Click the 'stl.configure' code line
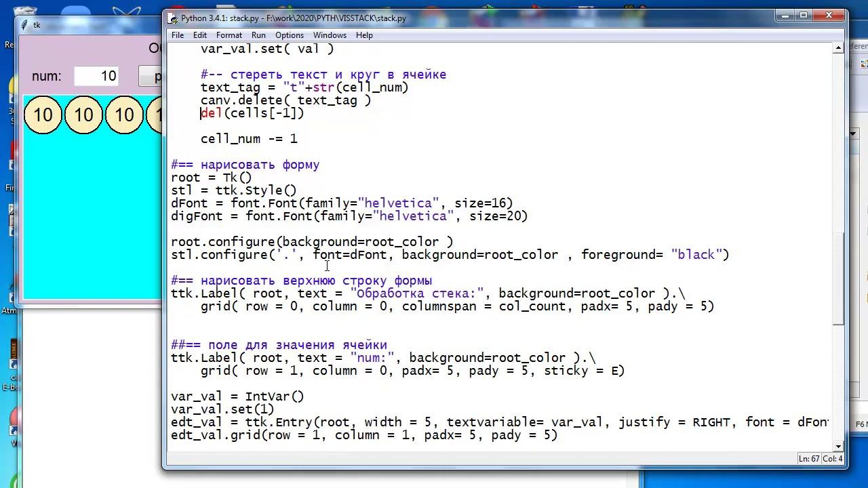Image resolution: width=868 pixels, height=488 pixels. pos(450,255)
